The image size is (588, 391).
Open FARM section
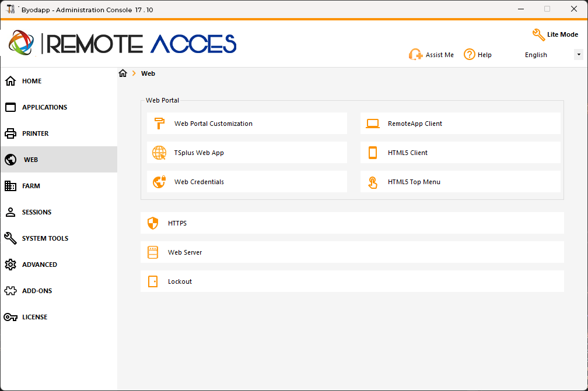(59, 186)
